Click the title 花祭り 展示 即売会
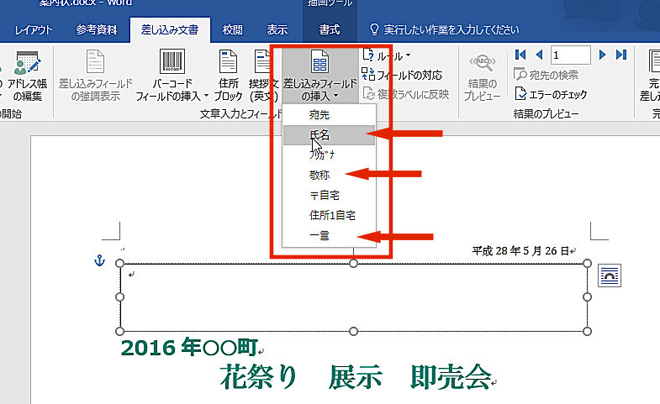 (x=356, y=377)
